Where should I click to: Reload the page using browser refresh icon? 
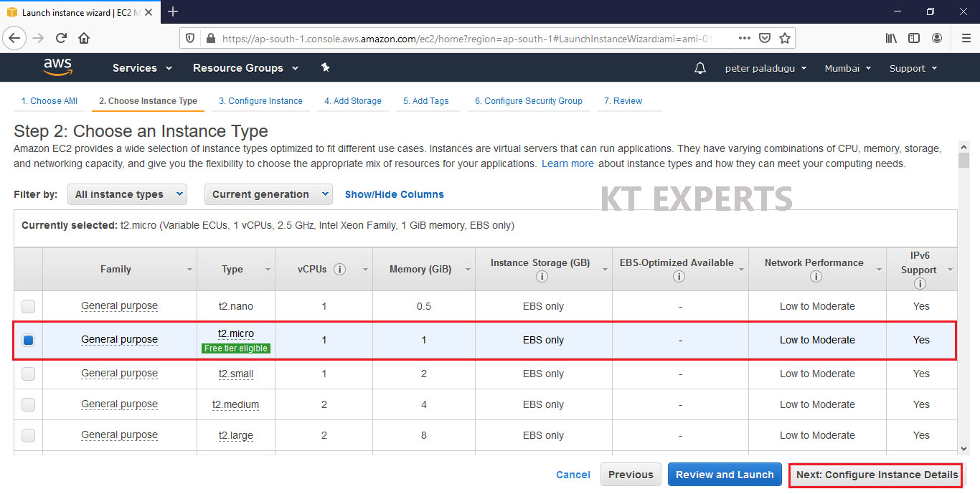61,38
